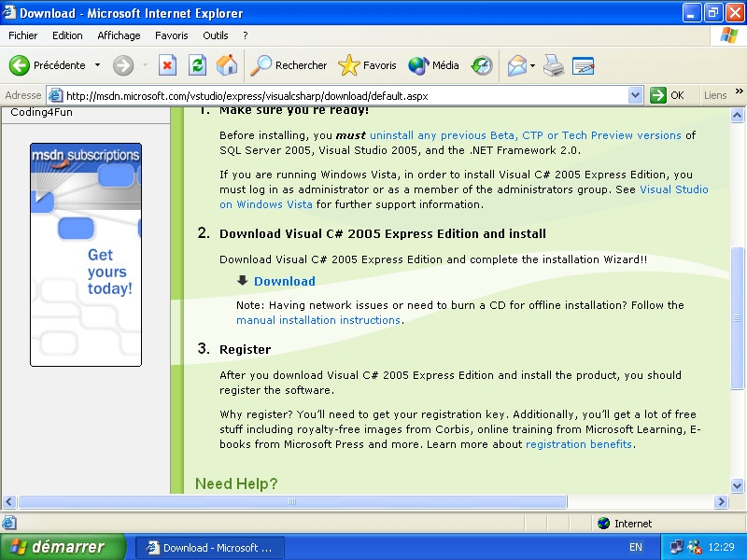Click the vertical scrollbar thumb
Viewport: 747px width, 560px height.
[737, 318]
